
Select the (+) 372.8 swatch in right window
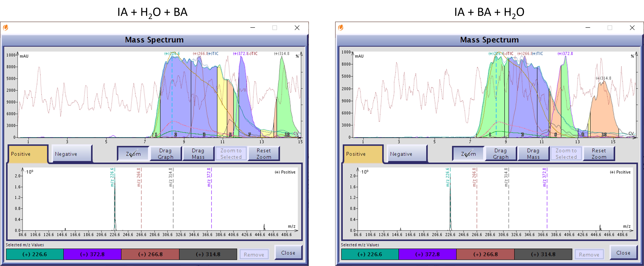(x=428, y=254)
